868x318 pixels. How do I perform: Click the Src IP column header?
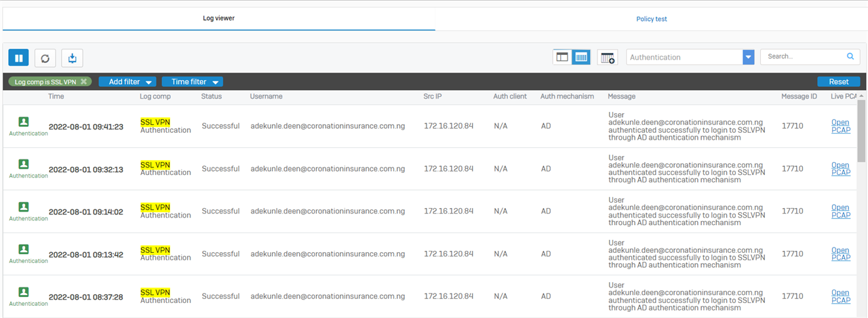433,96
